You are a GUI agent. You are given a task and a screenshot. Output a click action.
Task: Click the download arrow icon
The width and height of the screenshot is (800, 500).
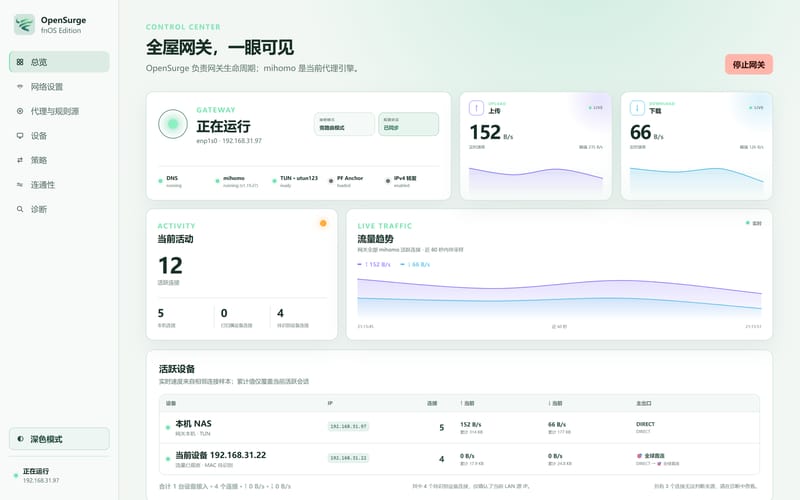coord(637,108)
